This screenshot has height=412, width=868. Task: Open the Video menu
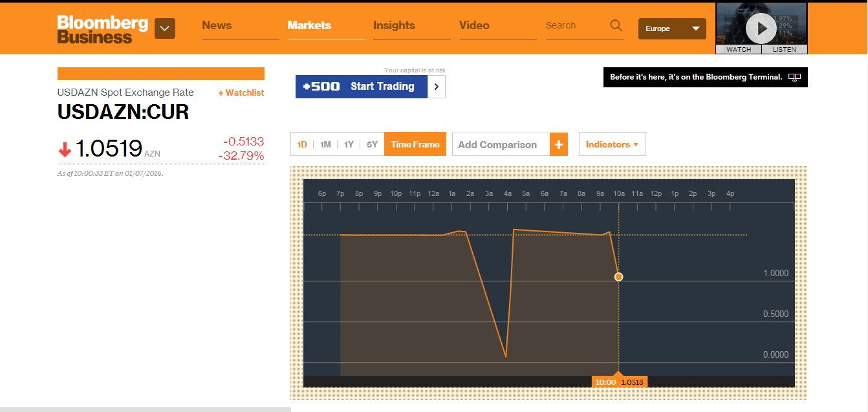click(474, 25)
